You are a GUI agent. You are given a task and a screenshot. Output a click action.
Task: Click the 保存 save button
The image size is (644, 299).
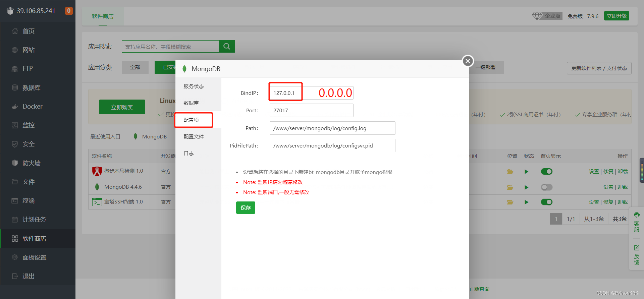click(x=246, y=207)
